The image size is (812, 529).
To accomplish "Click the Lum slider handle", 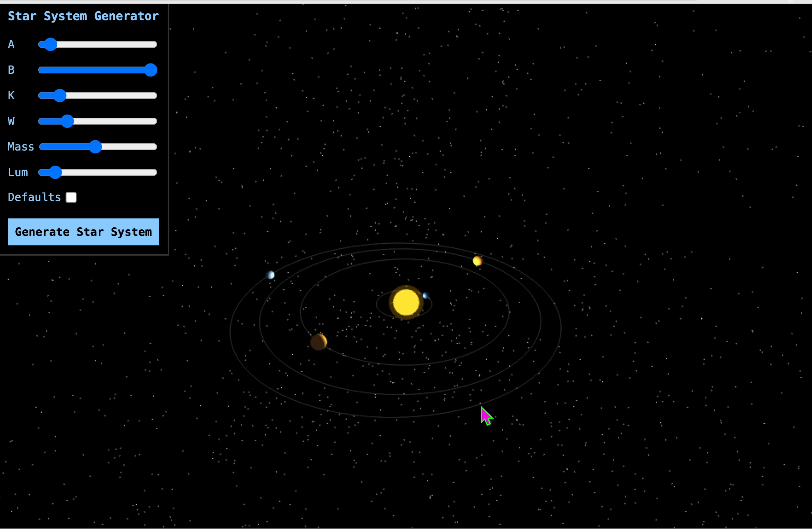I will coord(55,172).
